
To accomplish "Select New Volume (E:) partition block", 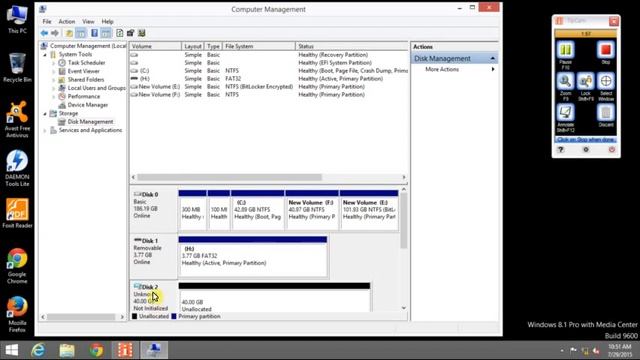I will pyautogui.click(x=369, y=210).
